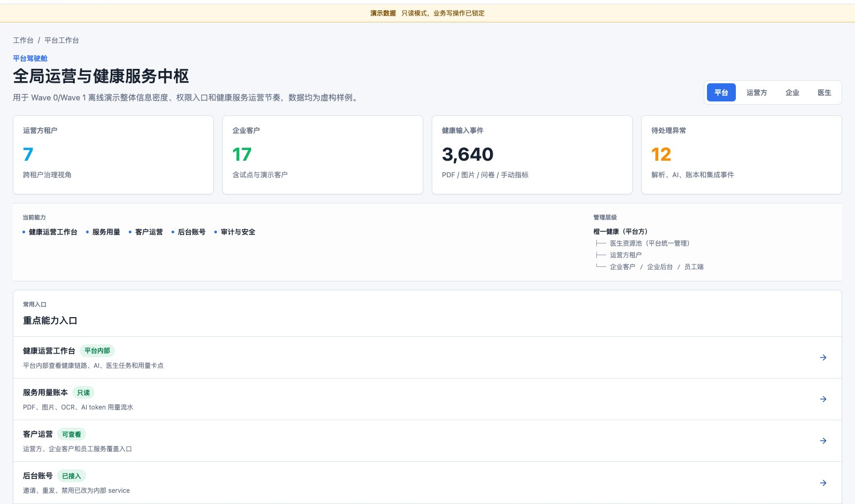Click the 只读 badge
This screenshot has width=855, height=504.
(83, 392)
